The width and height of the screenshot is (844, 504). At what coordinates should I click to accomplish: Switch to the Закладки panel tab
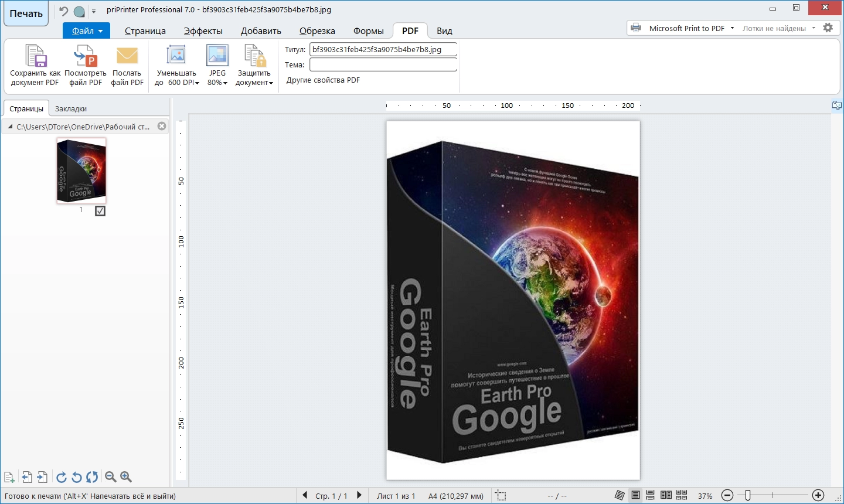pos(71,109)
